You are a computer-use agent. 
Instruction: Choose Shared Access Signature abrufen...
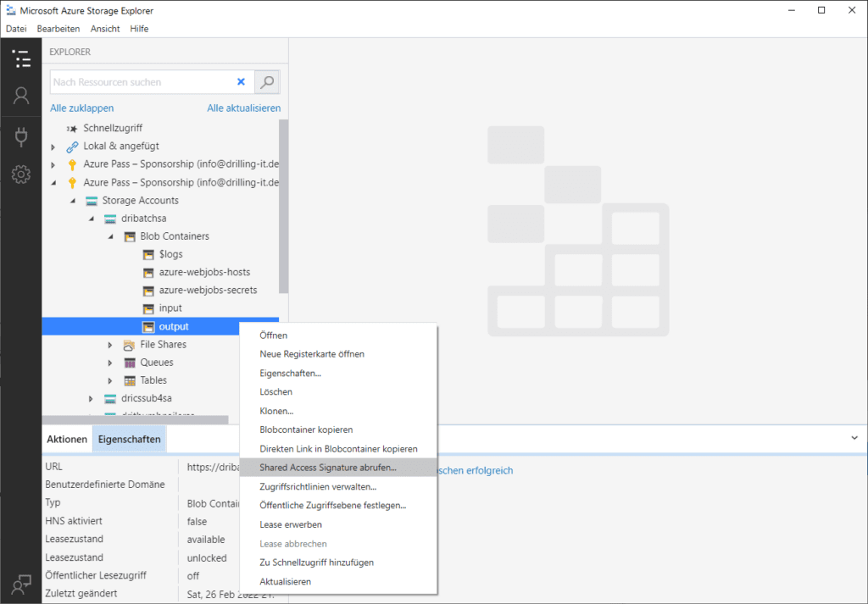(338, 468)
